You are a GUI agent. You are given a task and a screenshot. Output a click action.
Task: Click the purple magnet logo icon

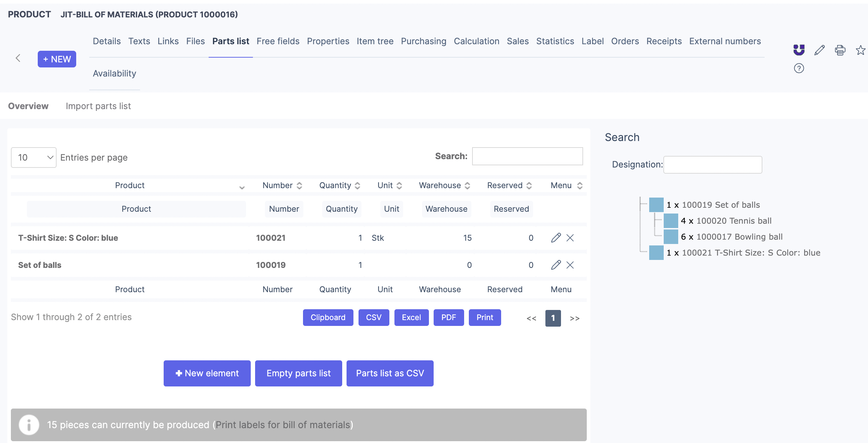click(799, 50)
